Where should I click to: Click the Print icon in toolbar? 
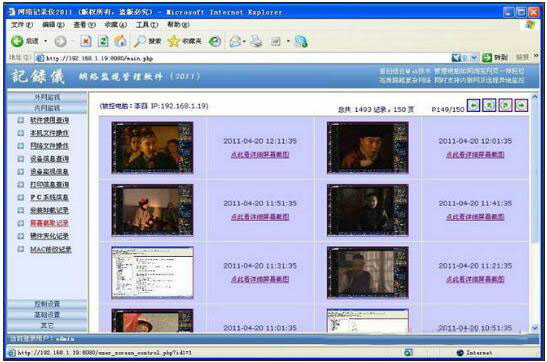256,41
